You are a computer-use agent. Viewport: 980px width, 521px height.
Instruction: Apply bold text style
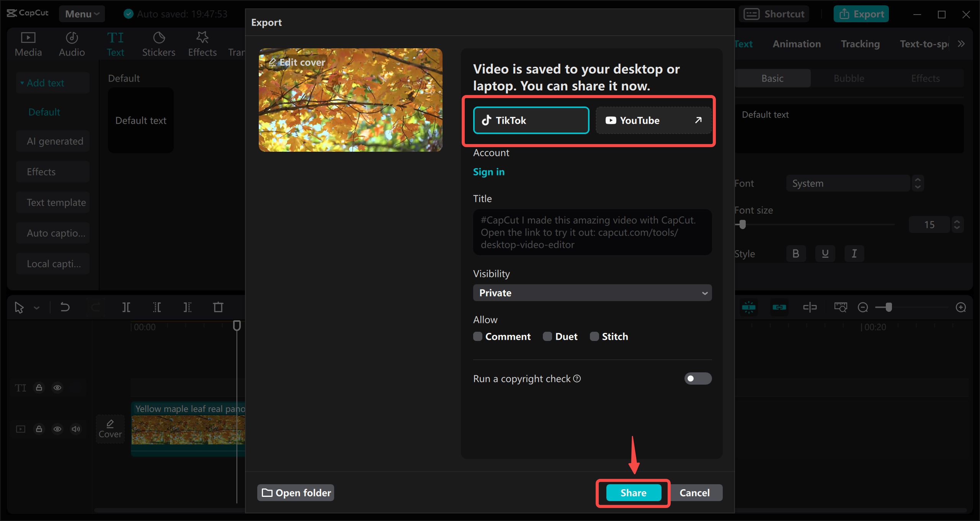796,254
